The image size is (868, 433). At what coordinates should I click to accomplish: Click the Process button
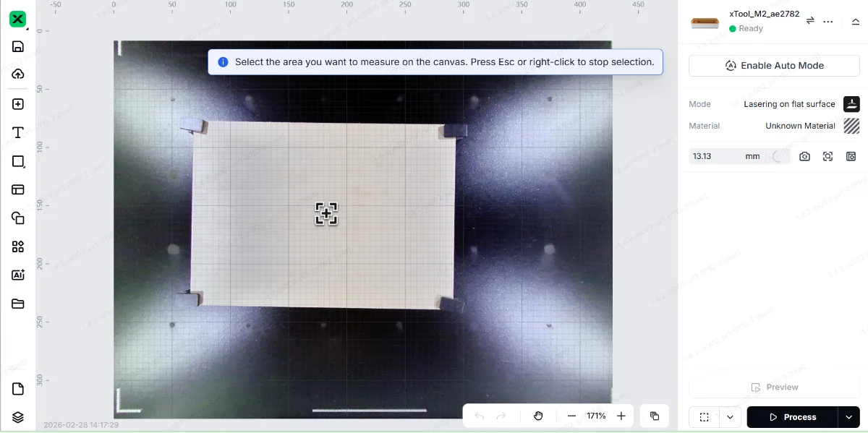(x=793, y=417)
